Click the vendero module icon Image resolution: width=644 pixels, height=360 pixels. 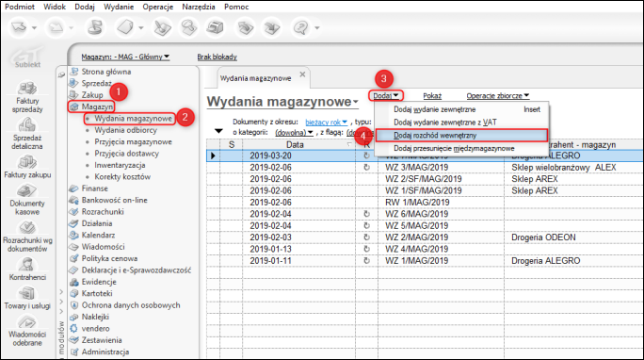(74, 328)
